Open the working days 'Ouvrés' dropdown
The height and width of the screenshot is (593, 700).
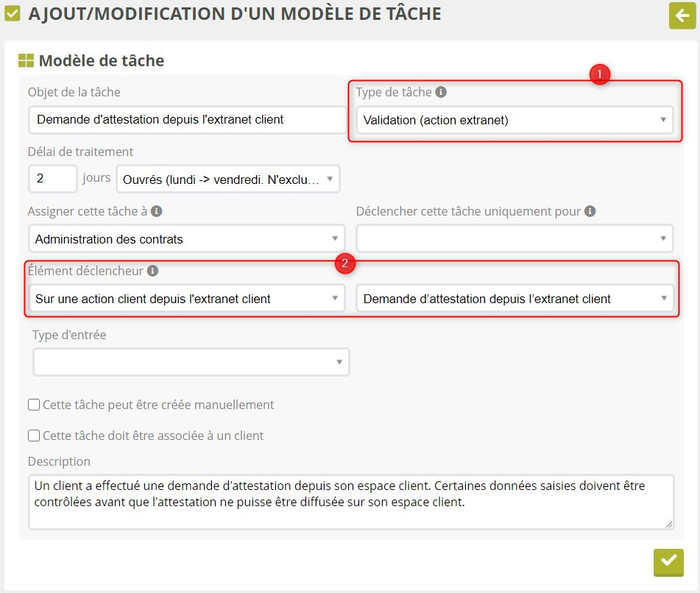[x=228, y=179]
